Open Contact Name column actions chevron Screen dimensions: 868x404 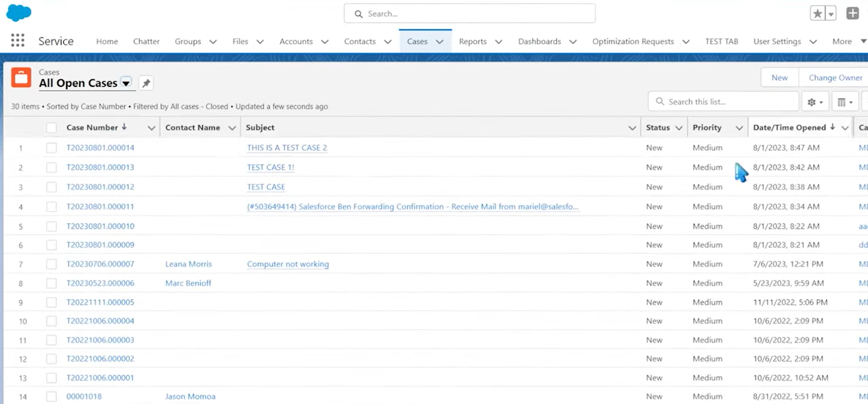[x=232, y=128]
